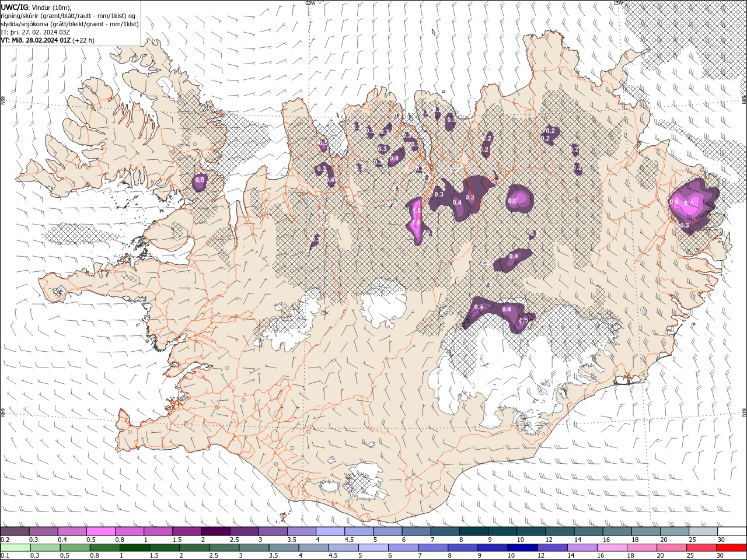Pick the white swatch at purple-scale label 30

click(732, 531)
